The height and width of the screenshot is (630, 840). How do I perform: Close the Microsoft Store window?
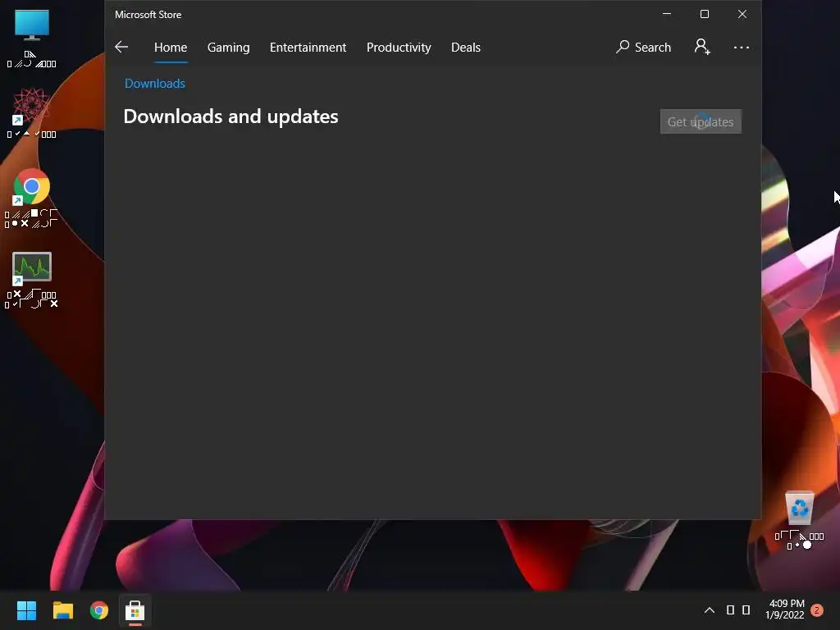click(x=742, y=14)
